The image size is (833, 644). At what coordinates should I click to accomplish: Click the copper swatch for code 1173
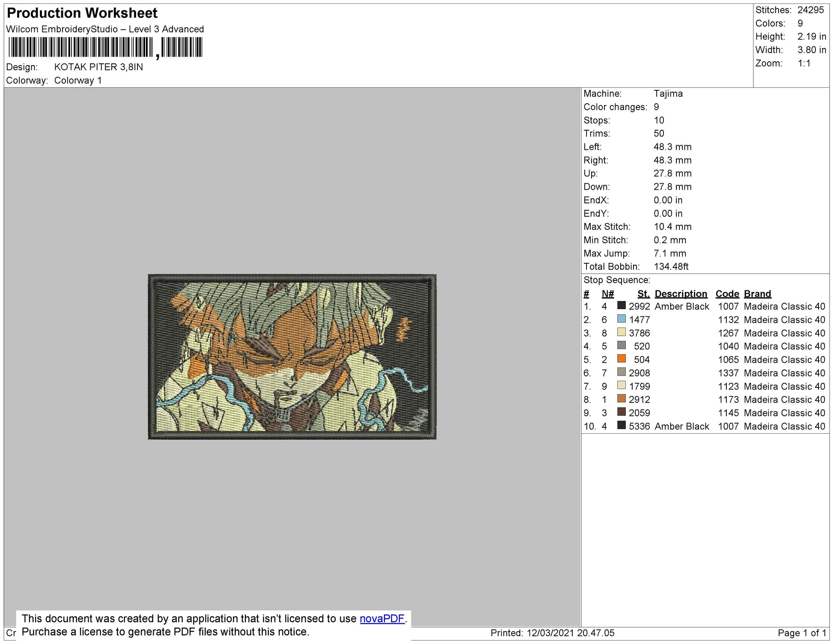621,398
